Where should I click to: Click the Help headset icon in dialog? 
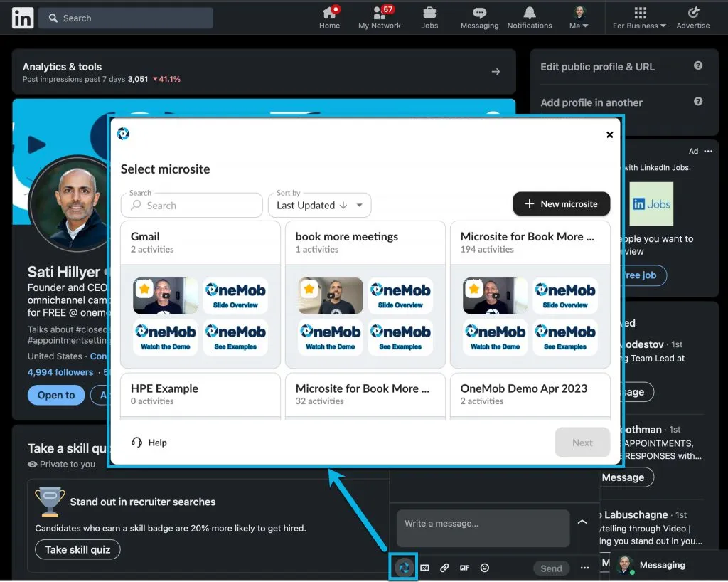(x=136, y=442)
